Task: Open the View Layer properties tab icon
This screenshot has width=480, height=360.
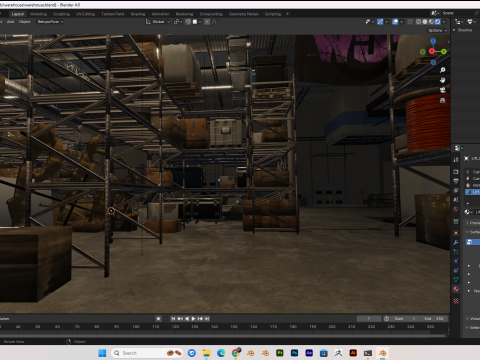Action: coord(456,190)
